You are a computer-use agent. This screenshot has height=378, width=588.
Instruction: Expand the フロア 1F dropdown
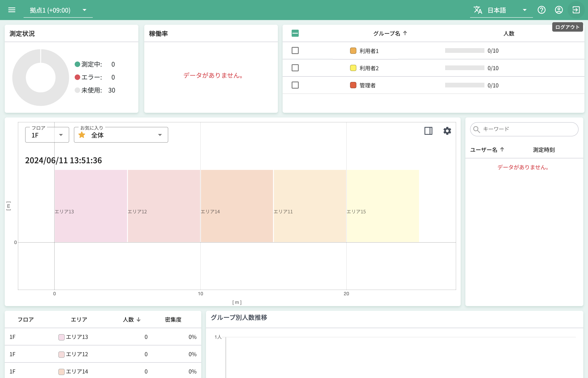pyautogui.click(x=47, y=135)
